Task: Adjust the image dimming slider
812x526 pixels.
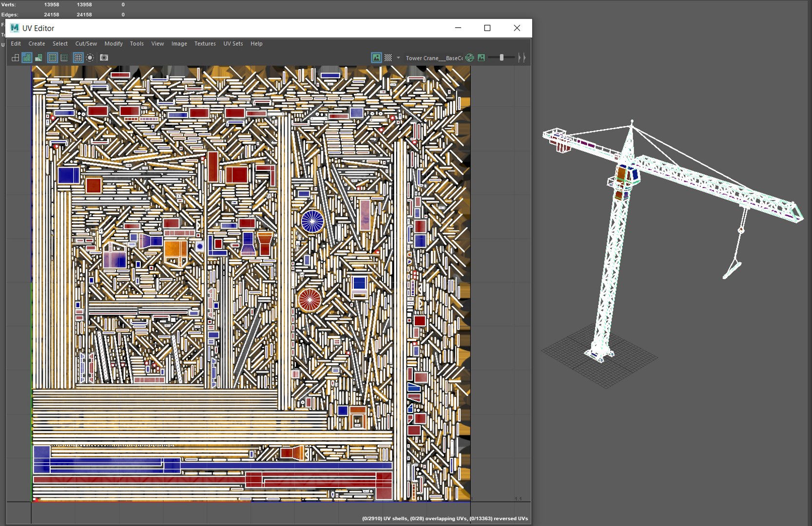Action: tap(502, 57)
